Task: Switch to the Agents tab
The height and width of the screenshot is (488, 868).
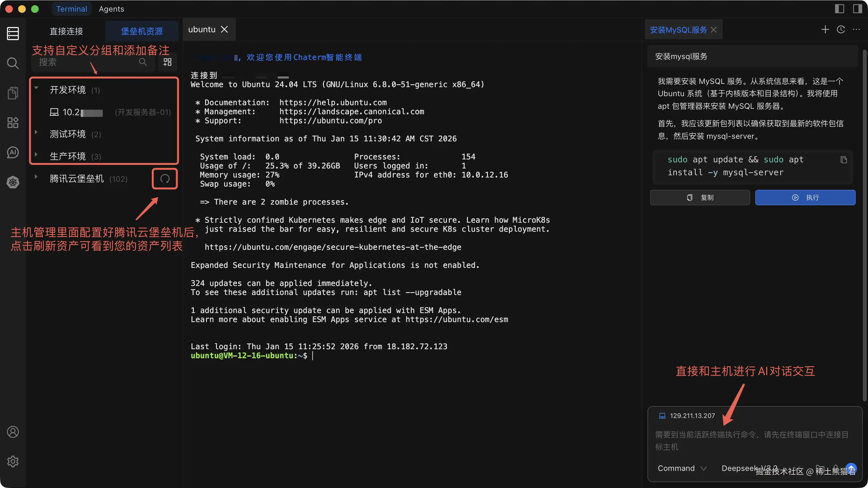Action: [x=111, y=9]
